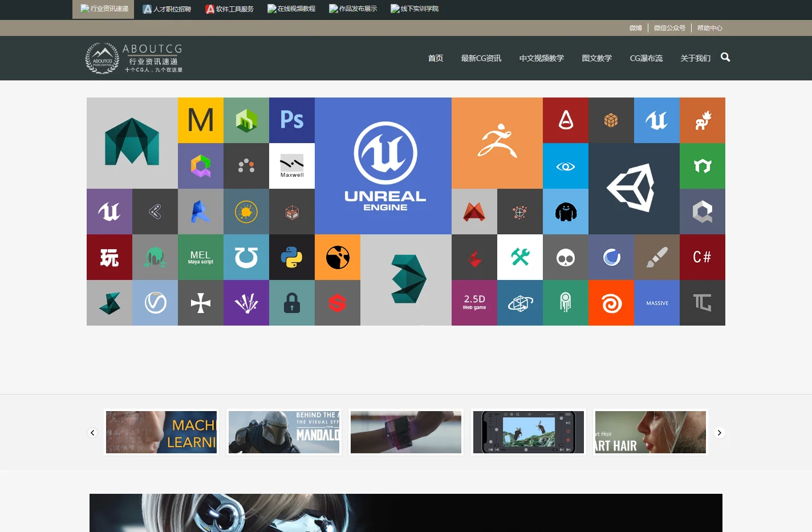Screen dimensions: 812x532
Task: Click the Maxwell render tile
Action: [x=292, y=166]
